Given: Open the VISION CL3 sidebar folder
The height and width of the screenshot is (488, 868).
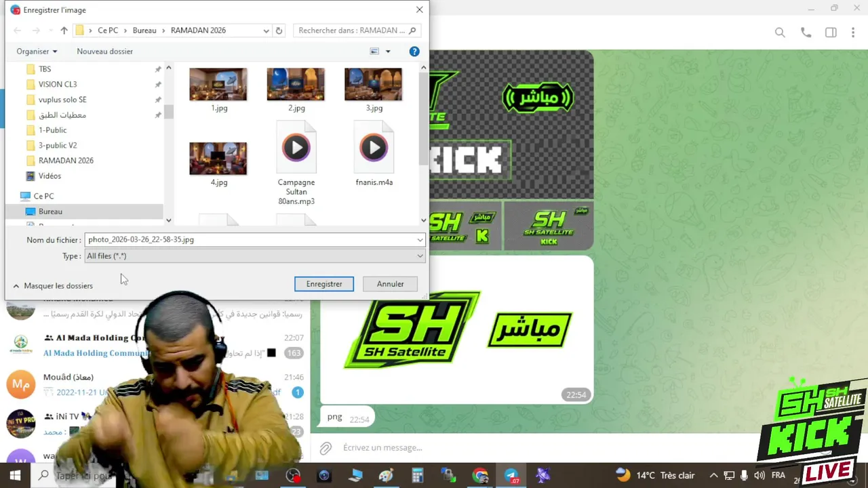Looking at the screenshot, I should 58,85.
